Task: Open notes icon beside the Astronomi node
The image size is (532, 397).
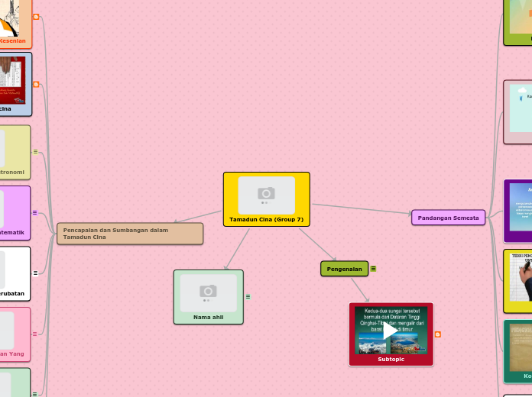Action: click(x=35, y=152)
